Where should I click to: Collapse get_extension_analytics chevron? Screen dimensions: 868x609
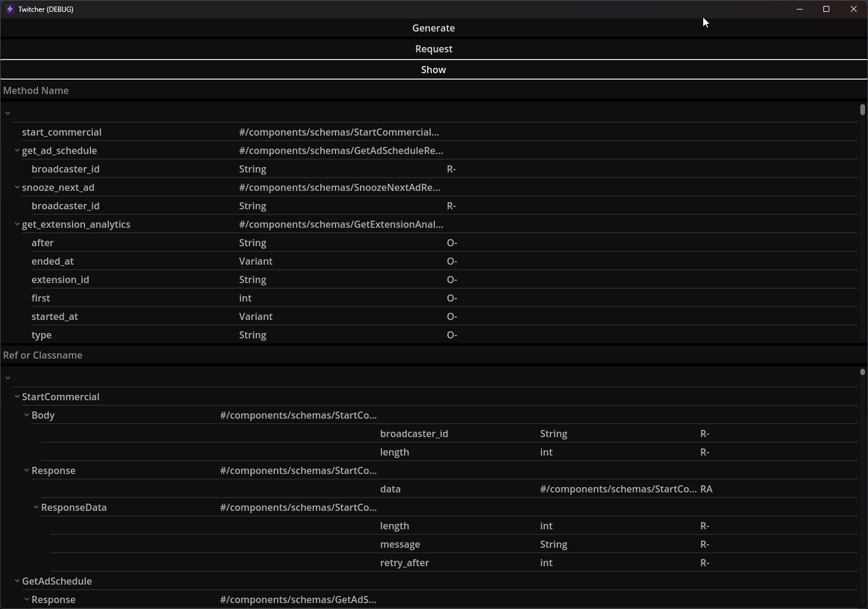(17, 225)
